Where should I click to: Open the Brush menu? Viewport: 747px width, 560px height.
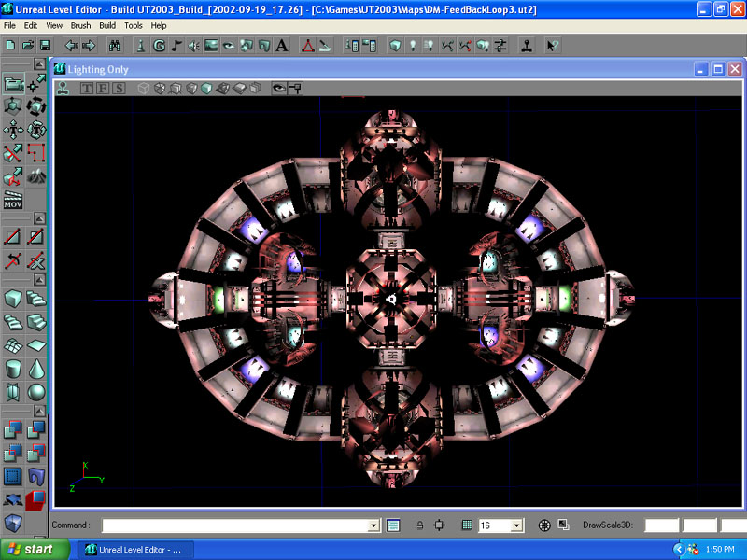click(80, 26)
